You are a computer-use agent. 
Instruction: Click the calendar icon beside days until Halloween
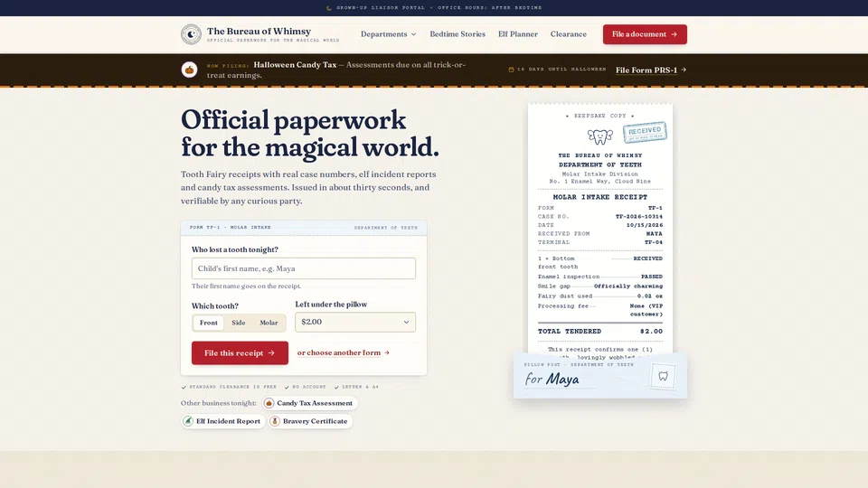[511, 70]
